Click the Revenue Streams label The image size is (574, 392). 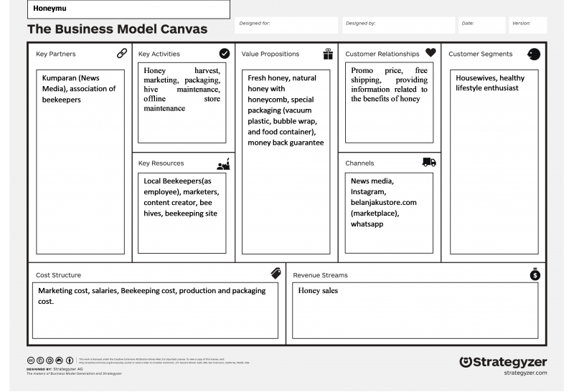[x=320, y=275]
